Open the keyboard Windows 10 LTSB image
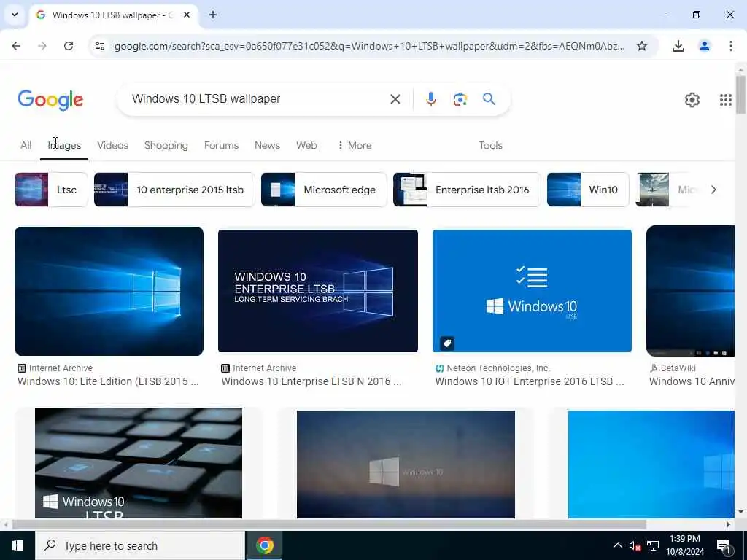Image resolution: width=747 pixels, height=560 pixels. pyautogui.click(x=138, y=463)
